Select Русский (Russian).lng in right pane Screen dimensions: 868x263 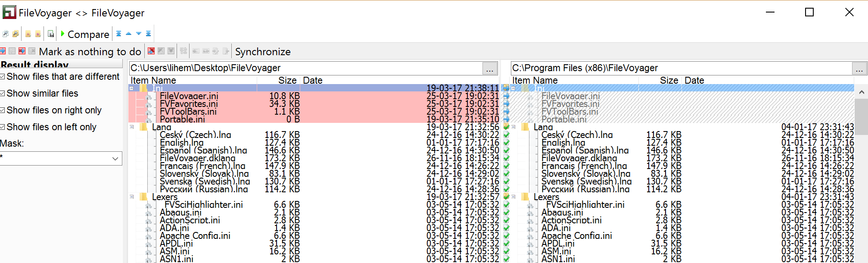click(585, 189)
